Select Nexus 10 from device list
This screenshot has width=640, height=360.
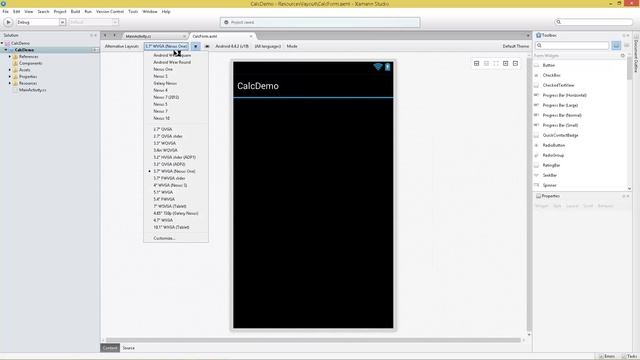pos(162,118)
